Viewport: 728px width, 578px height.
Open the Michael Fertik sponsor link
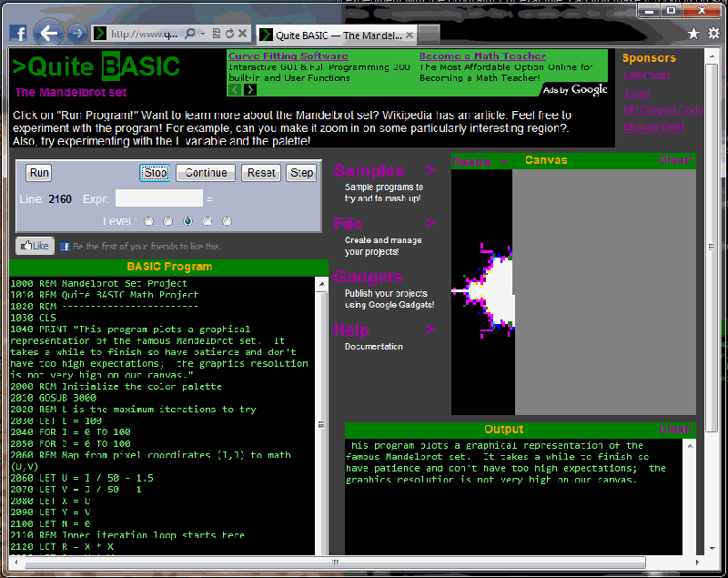654,127
